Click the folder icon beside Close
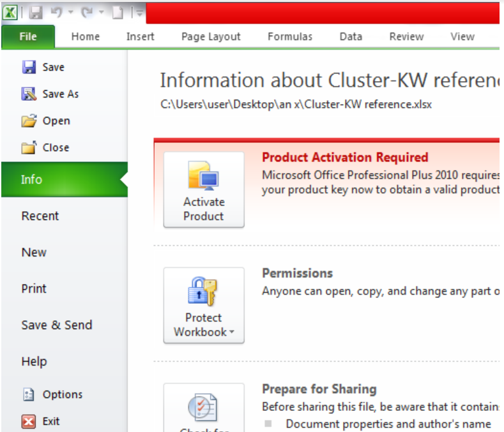 click(29, 148)
